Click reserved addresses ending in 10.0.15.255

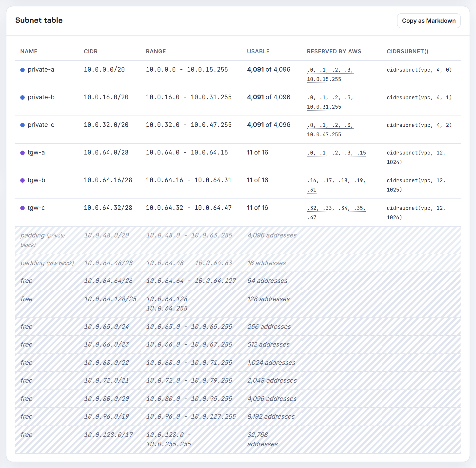coord(330,75)
